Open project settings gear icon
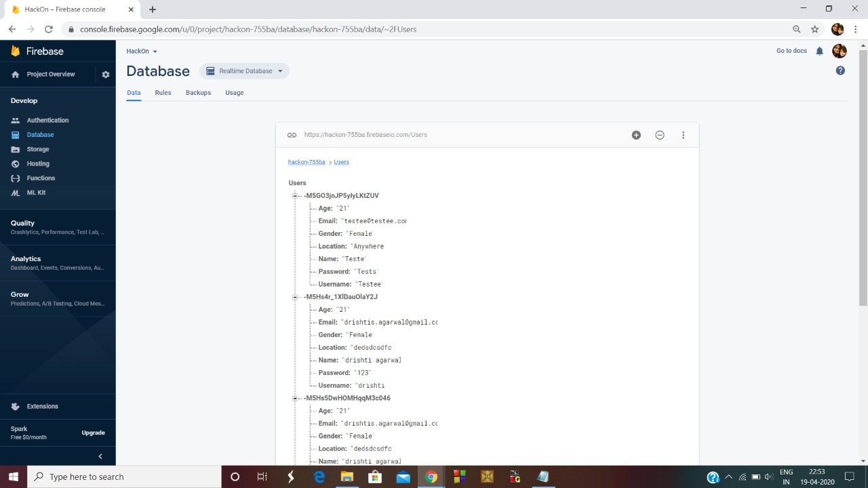Screen dimensions: 868x488 click(x=106, y=75)
